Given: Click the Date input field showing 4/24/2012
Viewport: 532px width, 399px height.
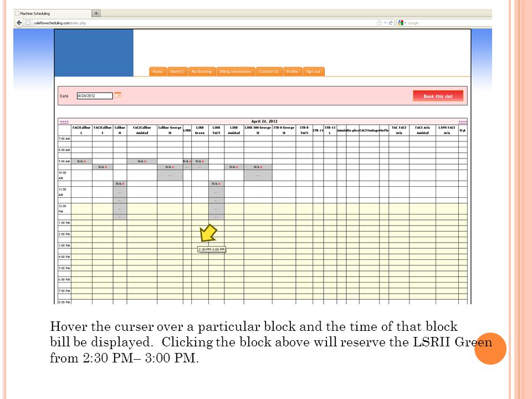Looking at the screenshot, I should pos(95,96).
